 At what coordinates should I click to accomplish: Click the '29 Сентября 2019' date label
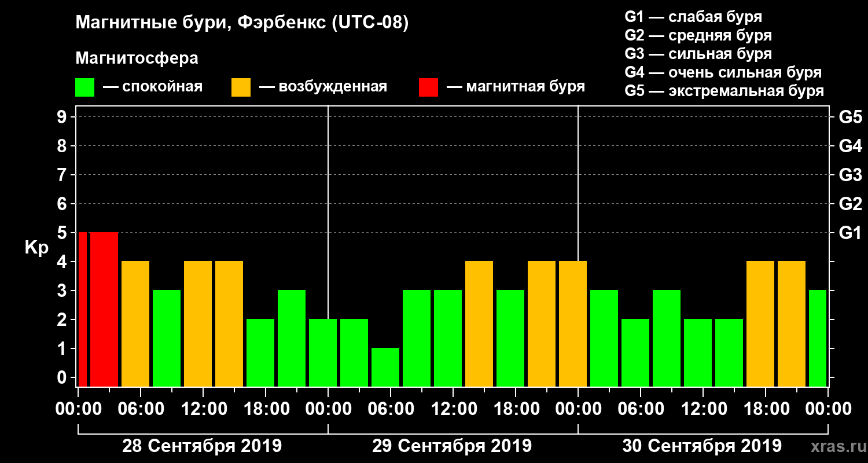coord(452,446)
